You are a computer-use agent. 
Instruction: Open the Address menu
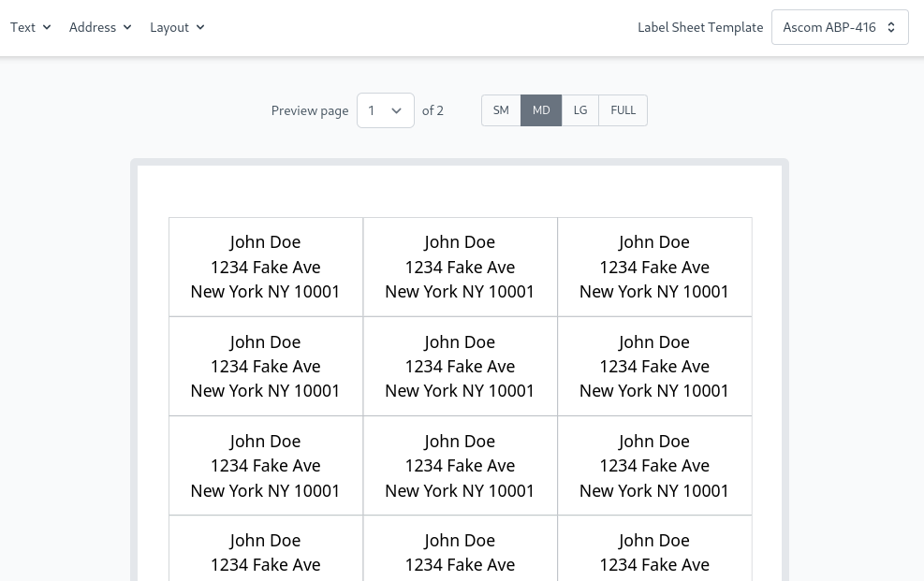100,27
